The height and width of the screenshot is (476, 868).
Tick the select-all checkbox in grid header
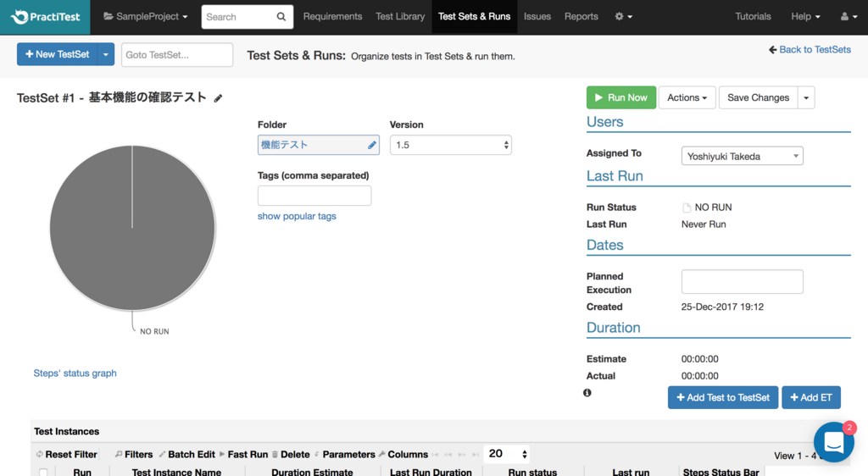(43, 472)
